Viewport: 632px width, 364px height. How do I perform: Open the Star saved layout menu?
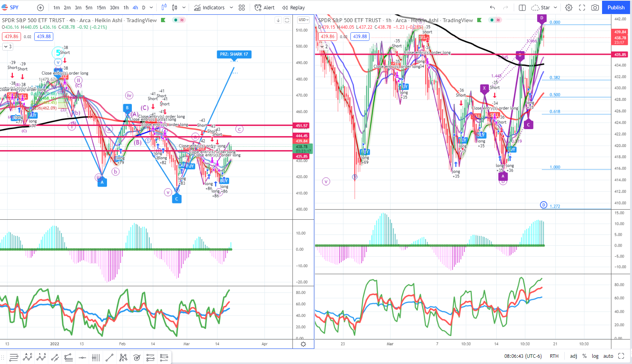point(544,7)
